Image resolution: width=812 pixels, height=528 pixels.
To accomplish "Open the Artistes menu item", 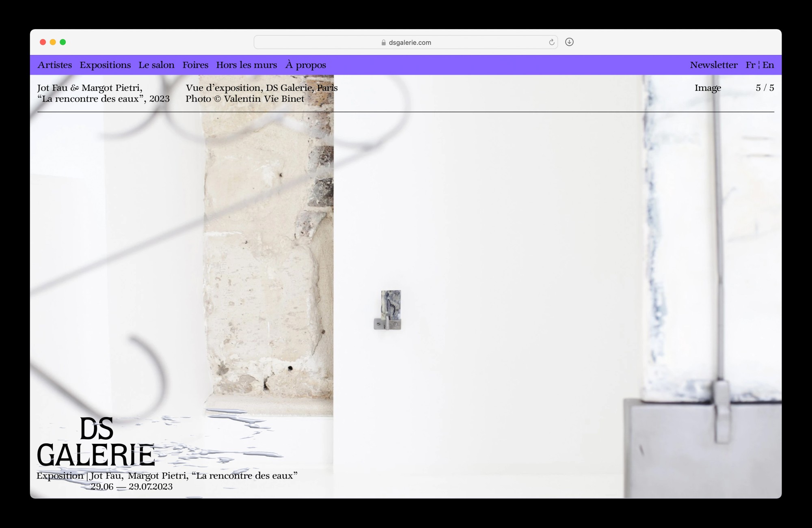I will (54, 65).
